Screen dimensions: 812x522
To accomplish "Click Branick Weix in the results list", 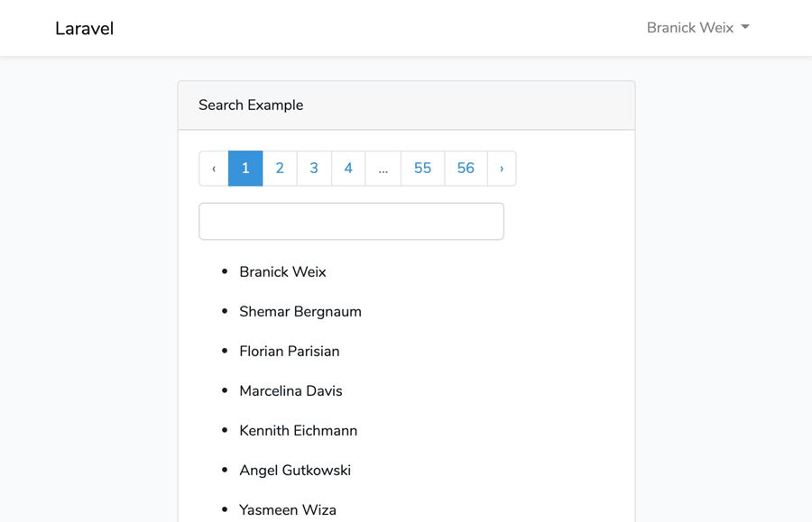I will tap(282, 272).
